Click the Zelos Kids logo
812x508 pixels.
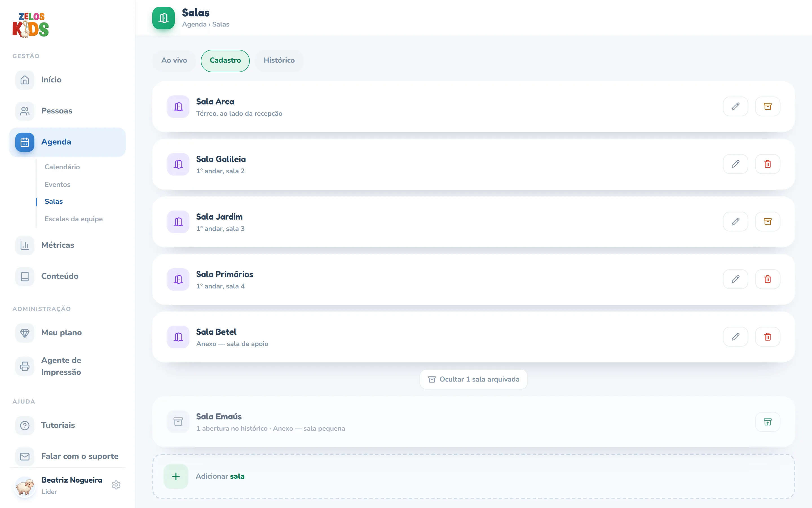coord(30,25)
